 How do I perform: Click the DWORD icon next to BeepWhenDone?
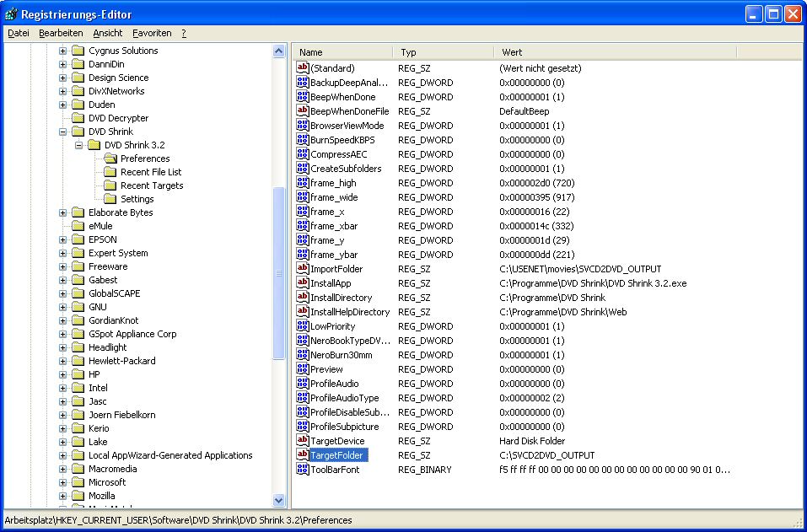pos(303,97)
